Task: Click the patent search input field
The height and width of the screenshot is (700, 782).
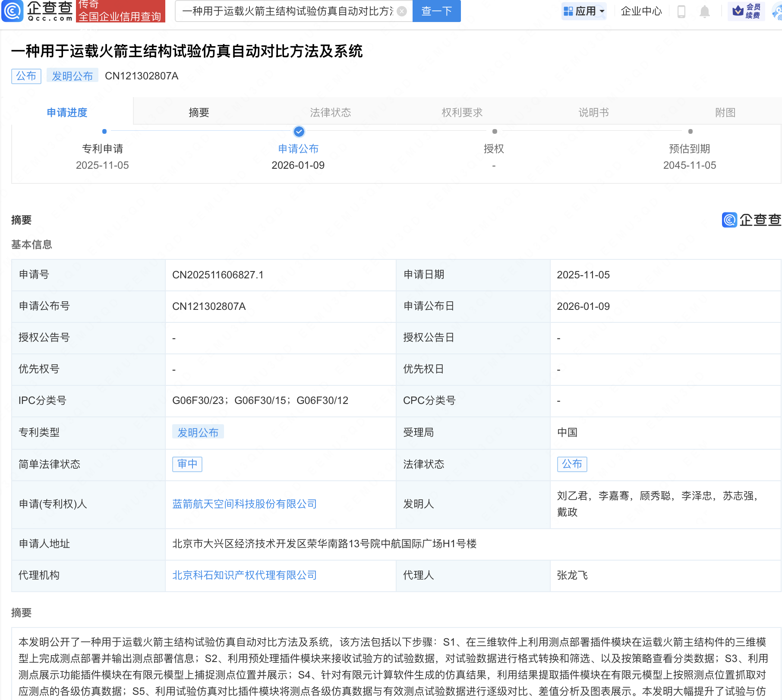Action: pos(287,11)
